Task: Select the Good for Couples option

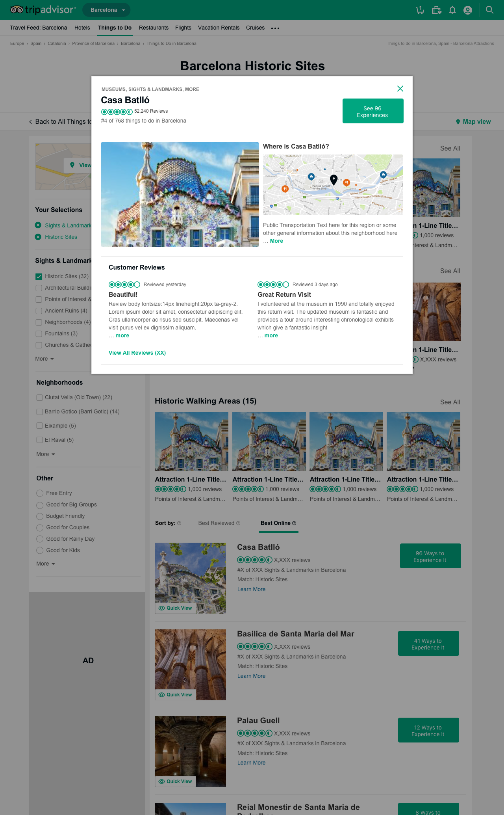Action: [x=40, y=528]
